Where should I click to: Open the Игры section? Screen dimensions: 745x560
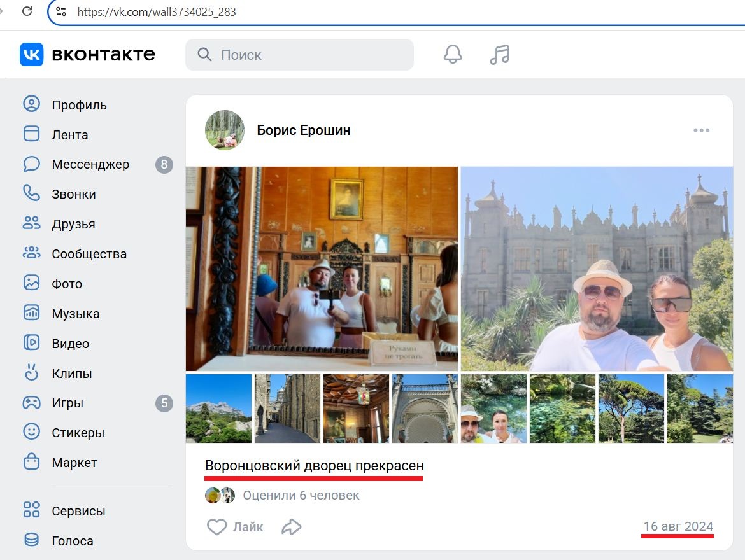69,403
